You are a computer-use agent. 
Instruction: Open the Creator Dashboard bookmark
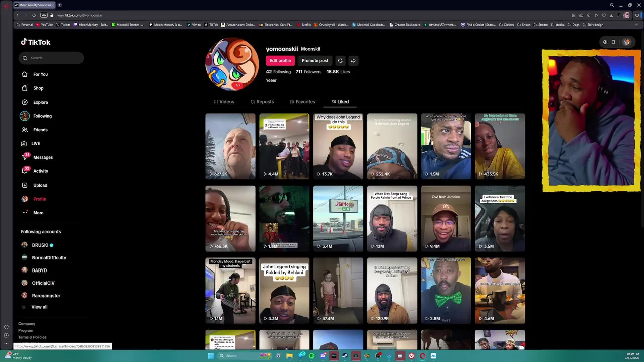(x=405, y=25)
